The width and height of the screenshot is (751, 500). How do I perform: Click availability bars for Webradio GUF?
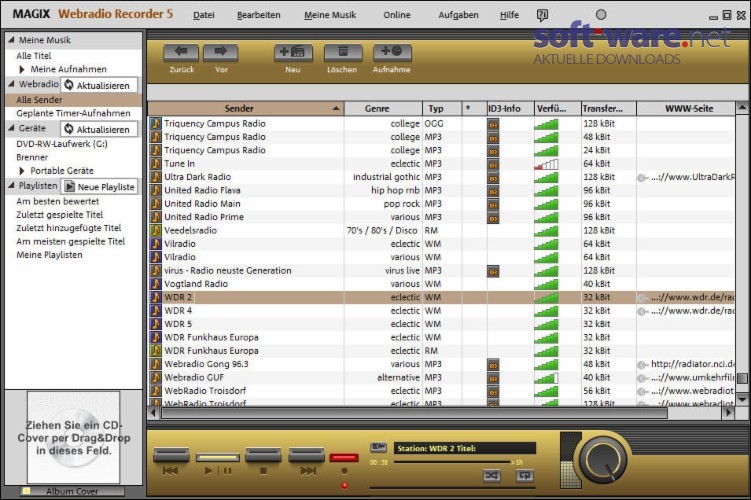pyautogui.click(x=546, y=378)
